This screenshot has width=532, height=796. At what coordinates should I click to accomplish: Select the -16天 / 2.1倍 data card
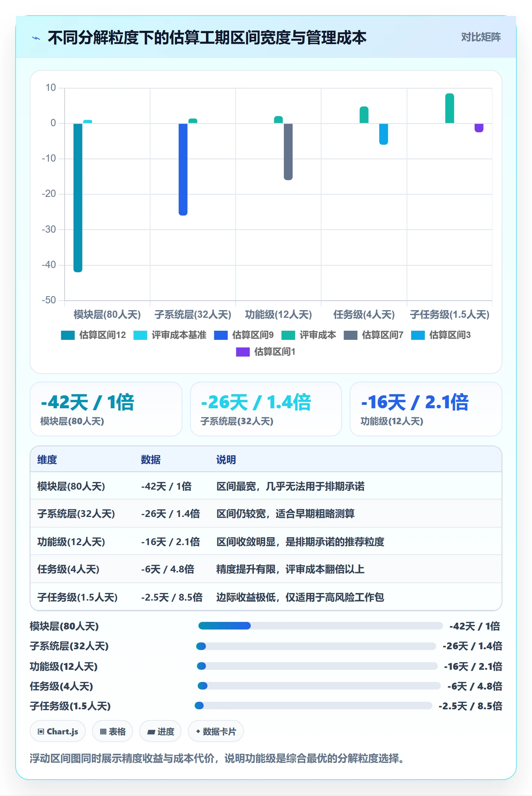426,409
